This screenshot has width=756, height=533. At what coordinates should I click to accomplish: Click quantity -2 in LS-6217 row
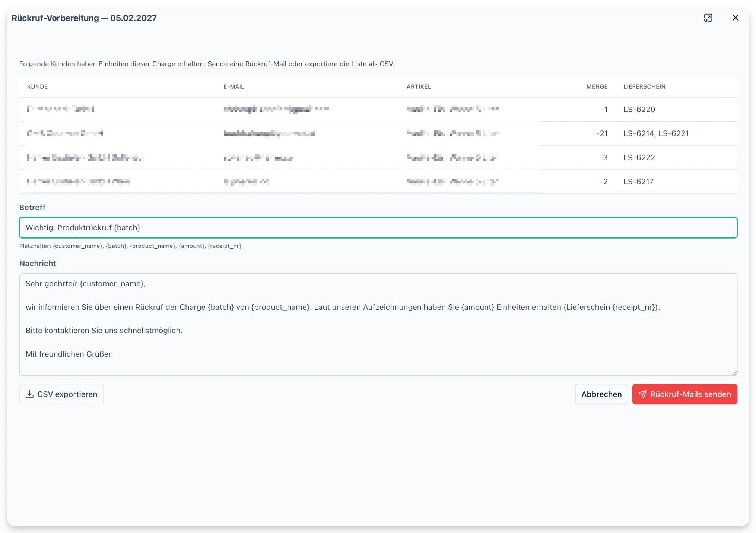[603, 182]
